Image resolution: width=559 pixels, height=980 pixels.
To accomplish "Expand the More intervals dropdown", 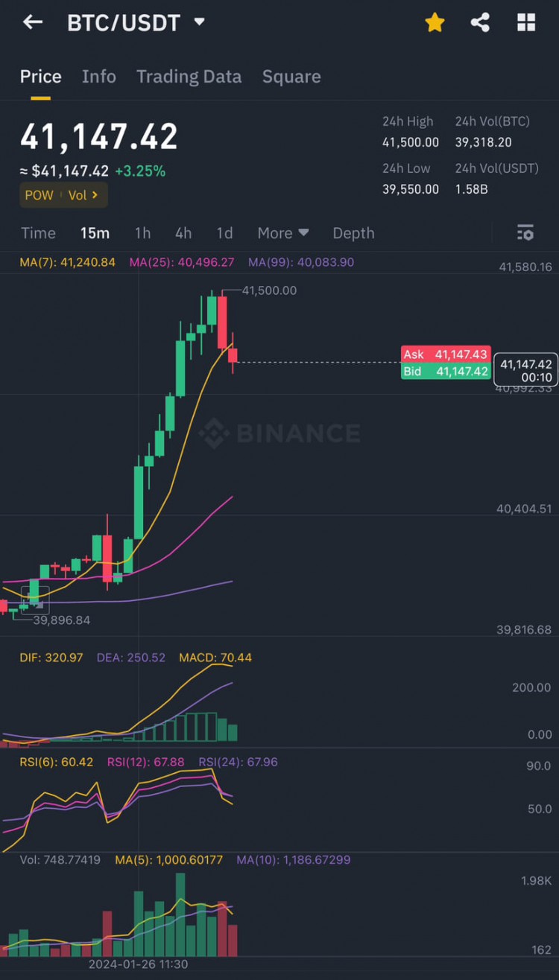I will 283,233.
